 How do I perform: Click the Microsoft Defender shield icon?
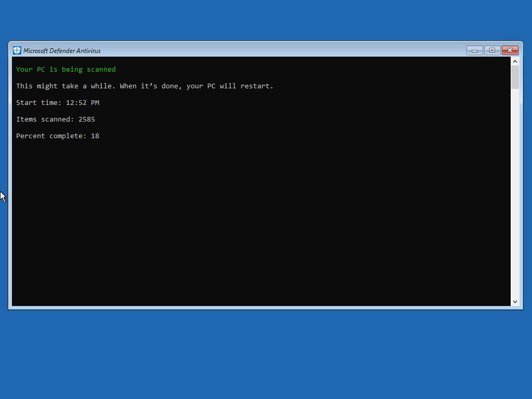17,50
